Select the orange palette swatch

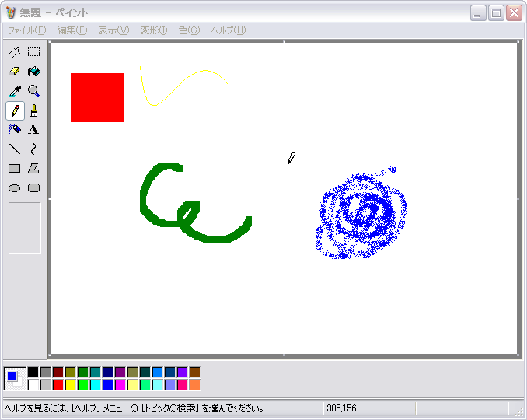tap(194, 385)
